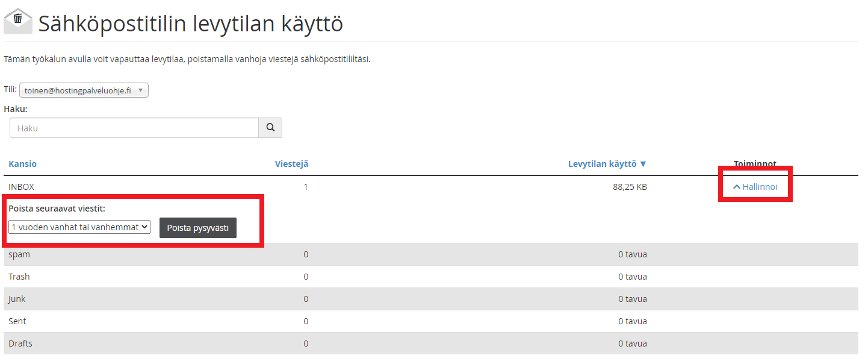The width and height of the screenshot is (868, 364).
Task: Click the INBOX message count value
Action: click(305, 187)
